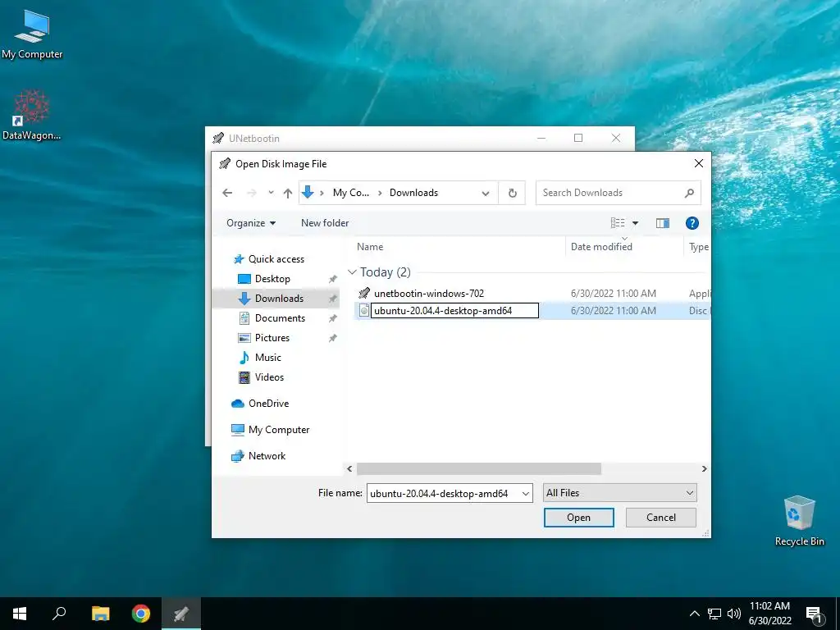Screen dimensions: 840x630
Task: Sort by Type column header
Action: 699,247
